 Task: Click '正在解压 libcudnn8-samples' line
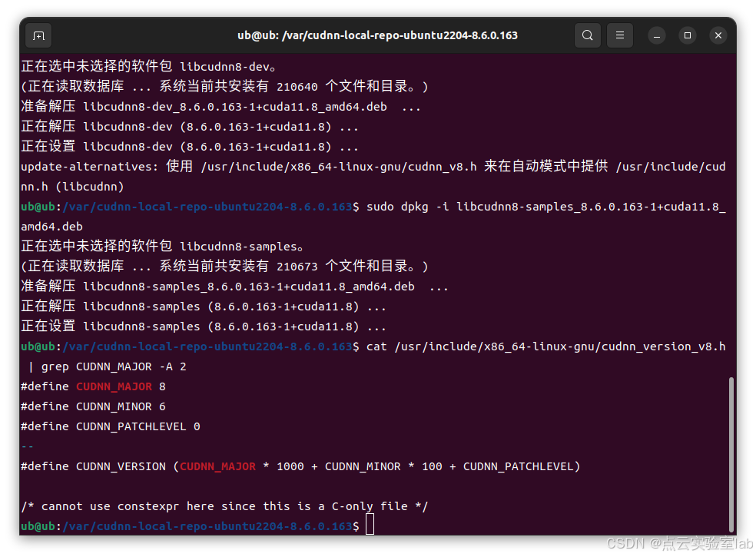click(x=204, y=307)
